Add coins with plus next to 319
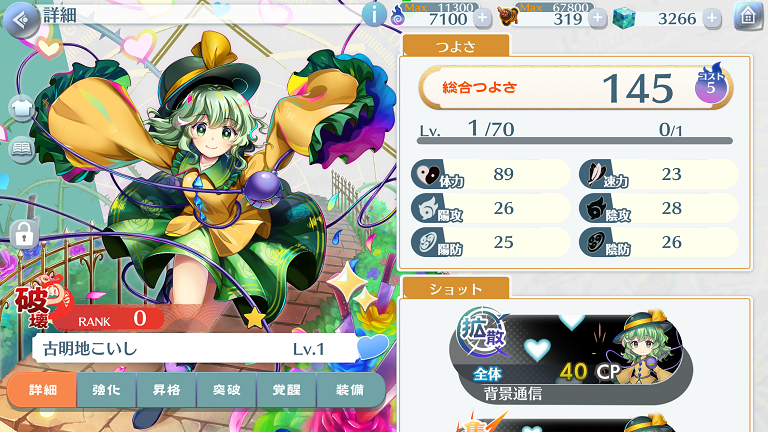The image size is (768, 432). (598, 18)
